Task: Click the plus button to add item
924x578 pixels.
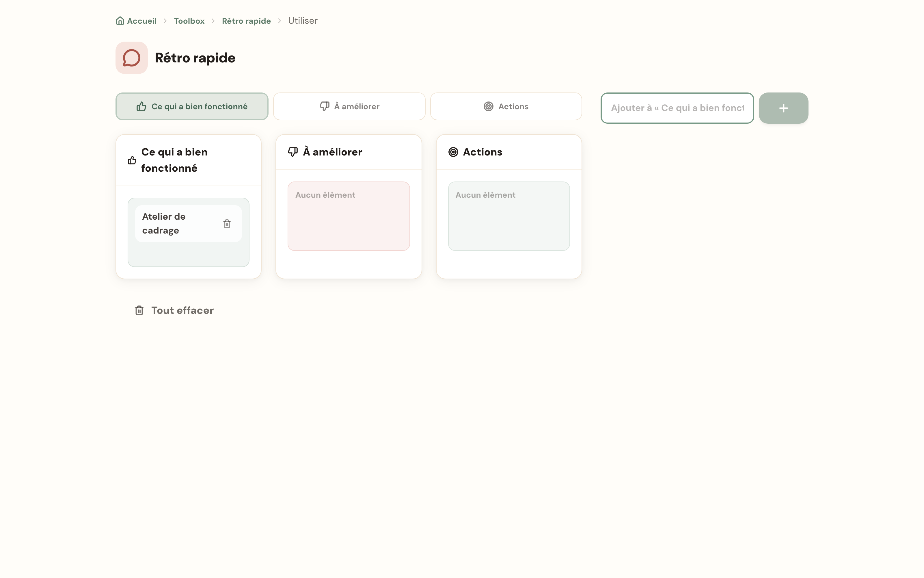Action: pos(783,108)
